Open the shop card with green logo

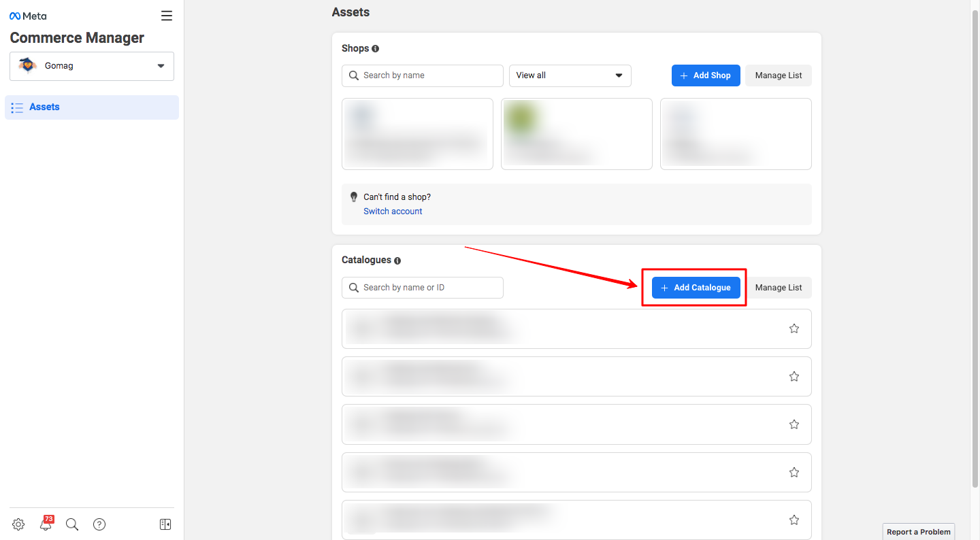click(x=576, y=134)
